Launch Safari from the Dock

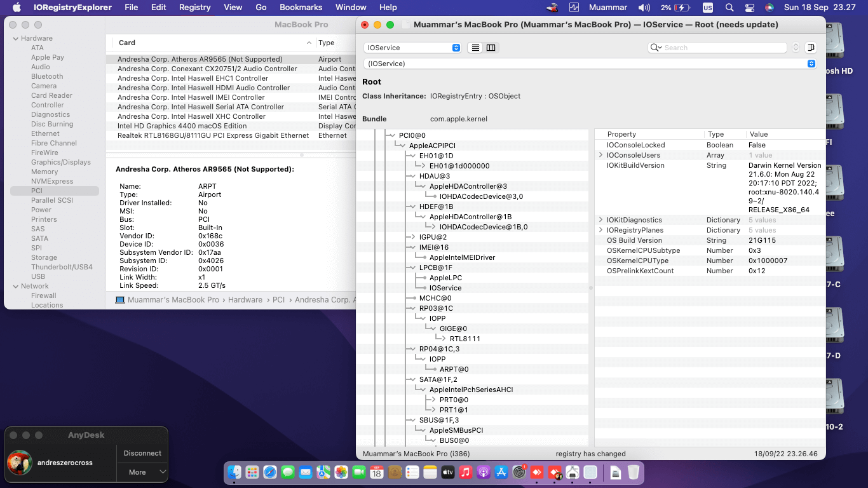[270, 472]
